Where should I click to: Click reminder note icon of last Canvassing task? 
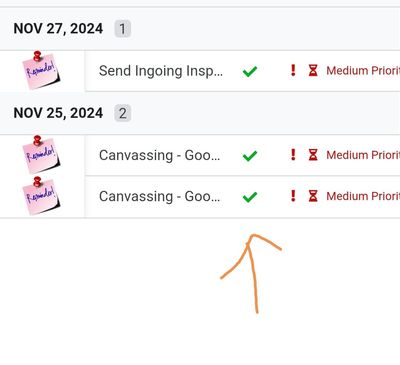41,196
